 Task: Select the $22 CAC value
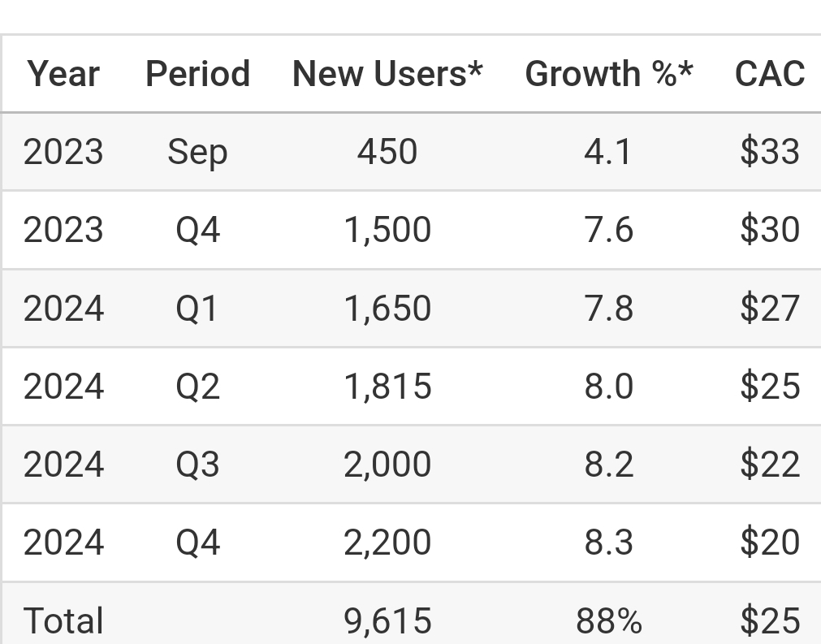click(770, 465)
